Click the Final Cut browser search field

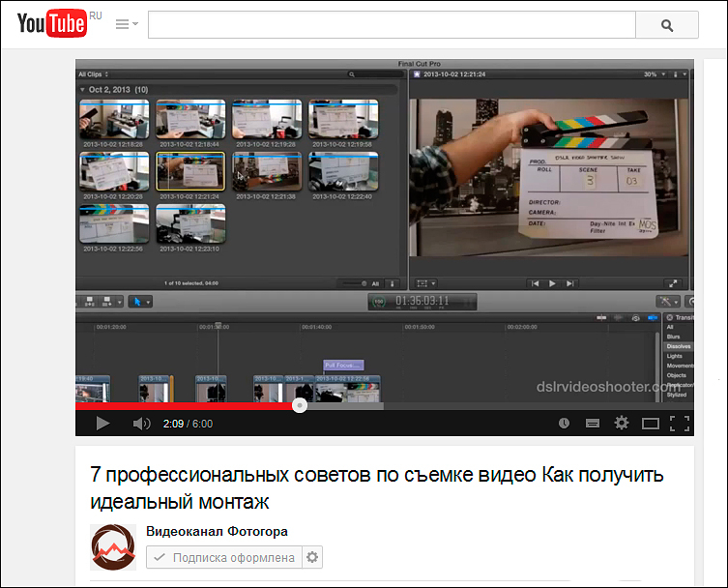pyautogui.click(x=375, y=74)
